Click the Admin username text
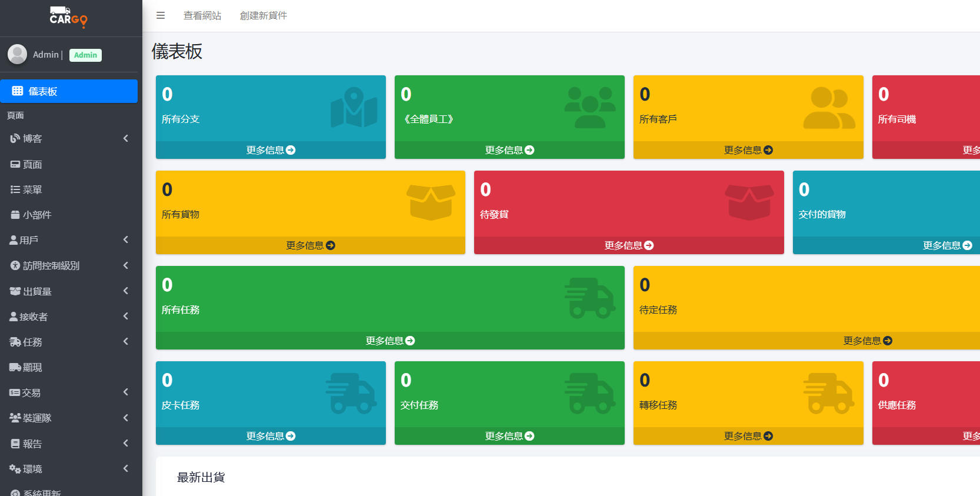Viewport: 980px width, 496px height. coord(46,54)
